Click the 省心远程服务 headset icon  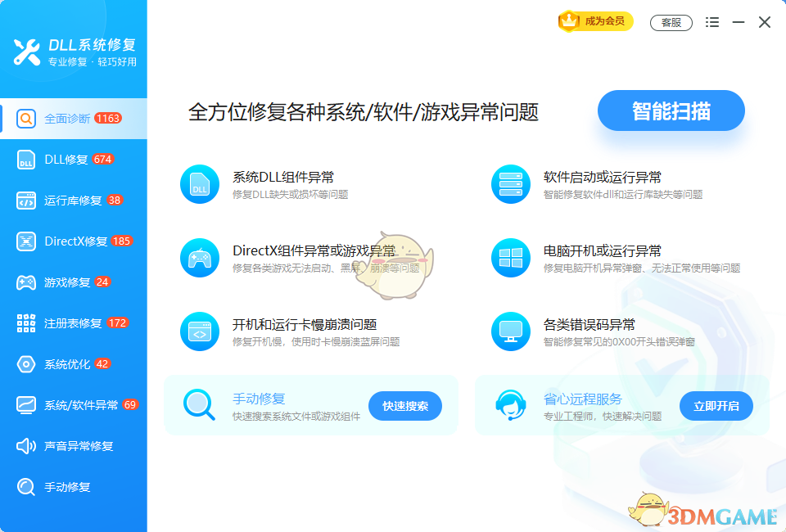(508, 405)
